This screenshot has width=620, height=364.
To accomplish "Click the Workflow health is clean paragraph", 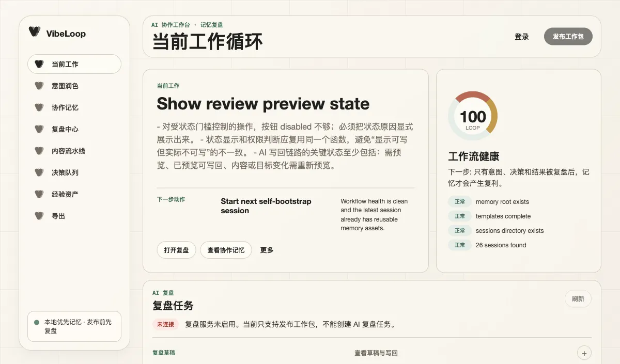I will tap(374, 215).
